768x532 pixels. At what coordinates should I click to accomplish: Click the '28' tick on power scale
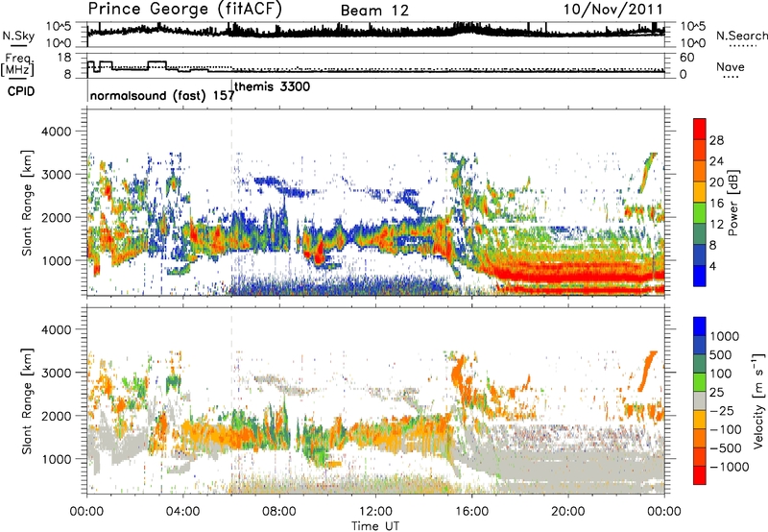pos(716,140)
